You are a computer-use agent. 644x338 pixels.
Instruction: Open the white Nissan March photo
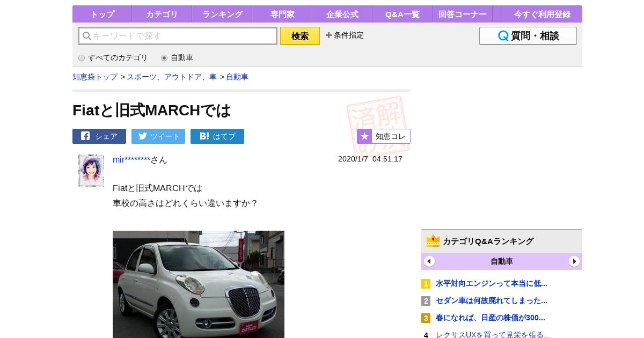pyautogui.click(x=199, y=284)
